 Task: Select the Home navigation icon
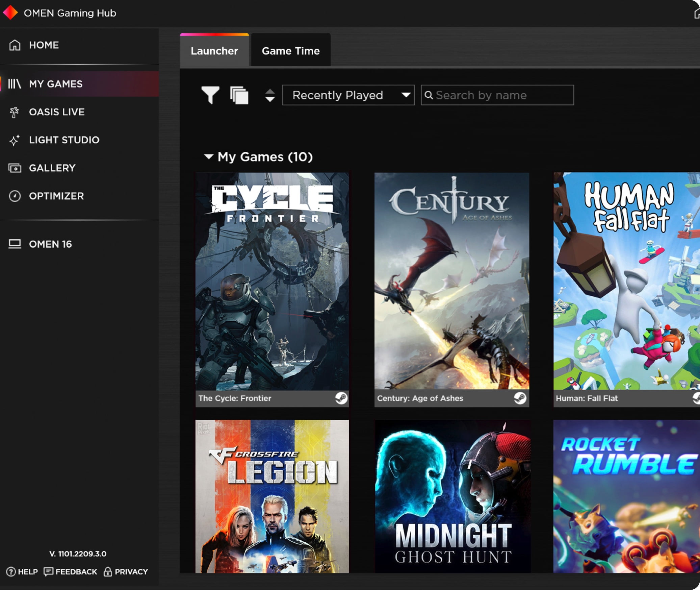point(15,45)
